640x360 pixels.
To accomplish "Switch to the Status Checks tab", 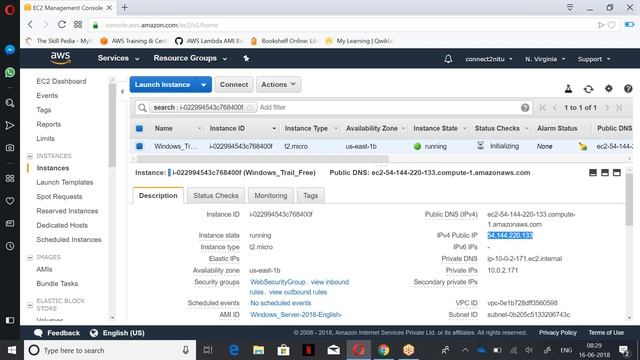I will (x=216, y=196).
